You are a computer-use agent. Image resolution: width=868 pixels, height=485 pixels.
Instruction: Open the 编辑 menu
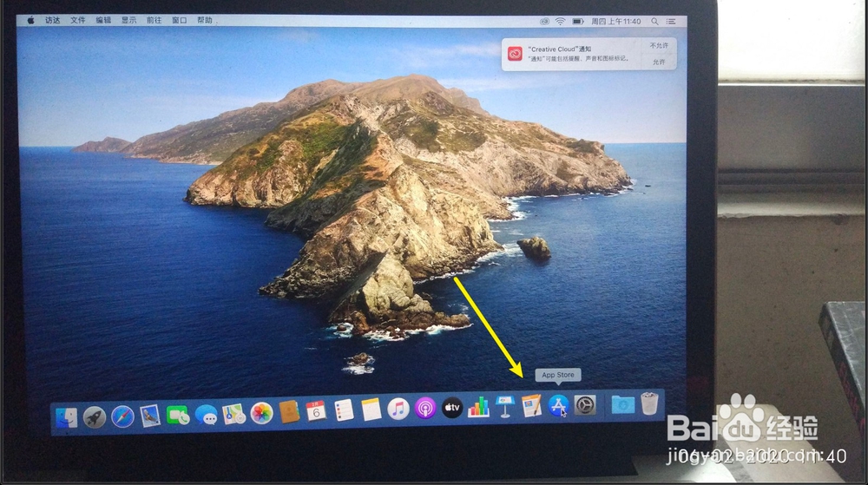(x=103, y=20)
